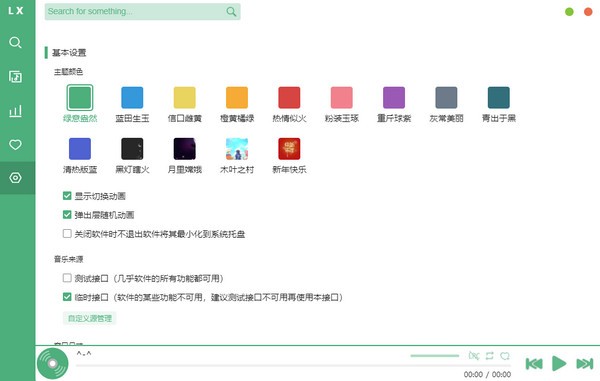The height and width of the screenshot is (381, 600).
Task: Start playback with the play button
Action: point(559,363)
